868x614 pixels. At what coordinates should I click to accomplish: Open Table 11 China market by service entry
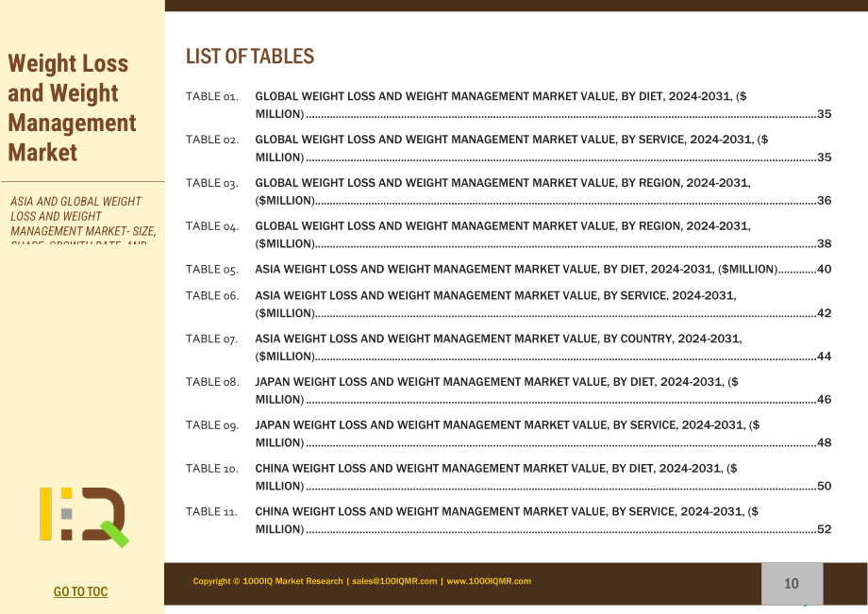[509, 520]
